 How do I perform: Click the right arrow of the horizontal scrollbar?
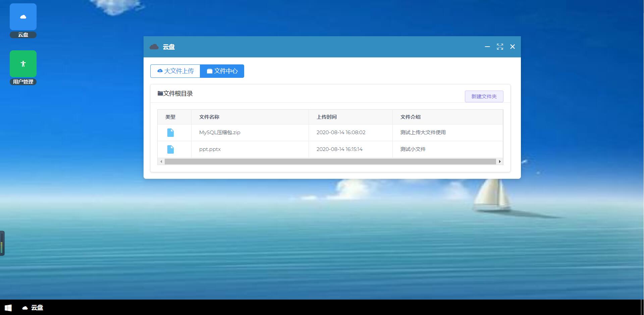point(499,161)
